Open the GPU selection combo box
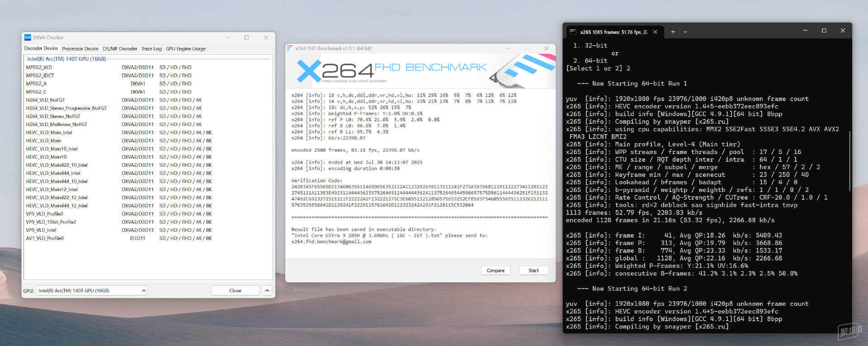The height and width of the screenshot is (346, 868). (92, 290)
